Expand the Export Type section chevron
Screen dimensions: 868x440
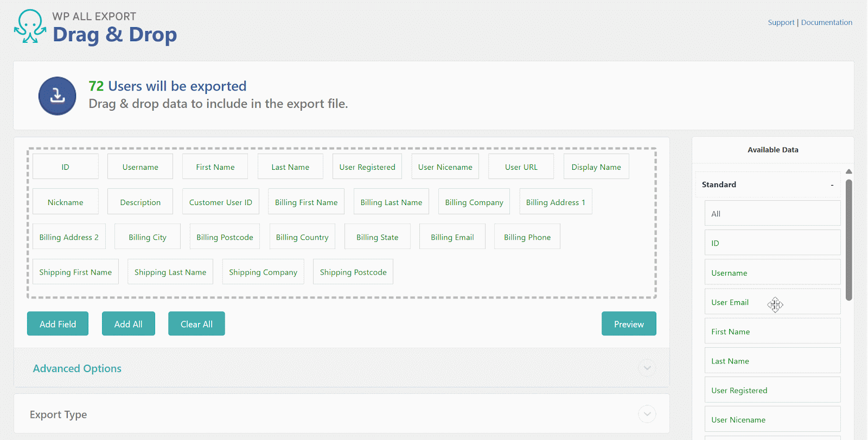[x=647, y=414]
